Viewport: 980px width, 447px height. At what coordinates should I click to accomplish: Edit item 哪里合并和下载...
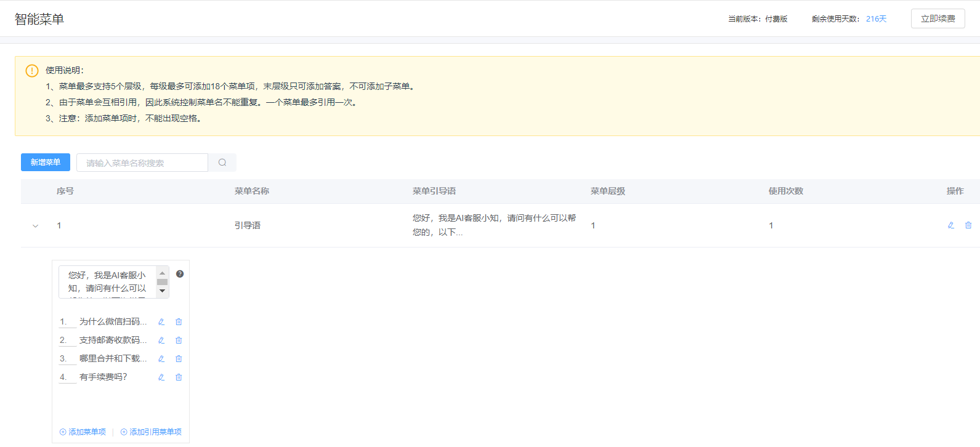161,359
